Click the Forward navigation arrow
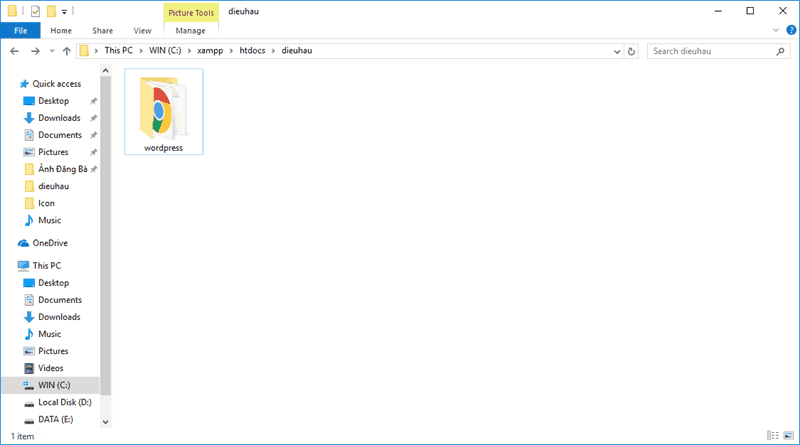This screenshot has height=445, width=800. [35, 51]
